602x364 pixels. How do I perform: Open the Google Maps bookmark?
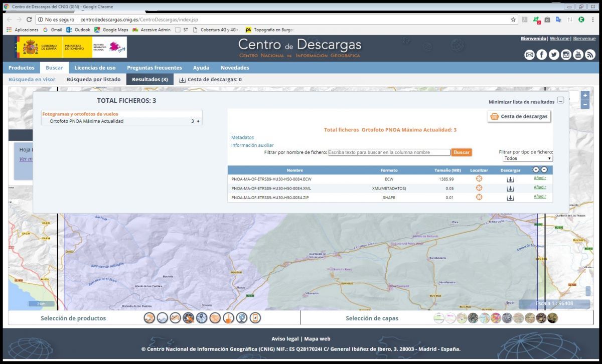111,30
